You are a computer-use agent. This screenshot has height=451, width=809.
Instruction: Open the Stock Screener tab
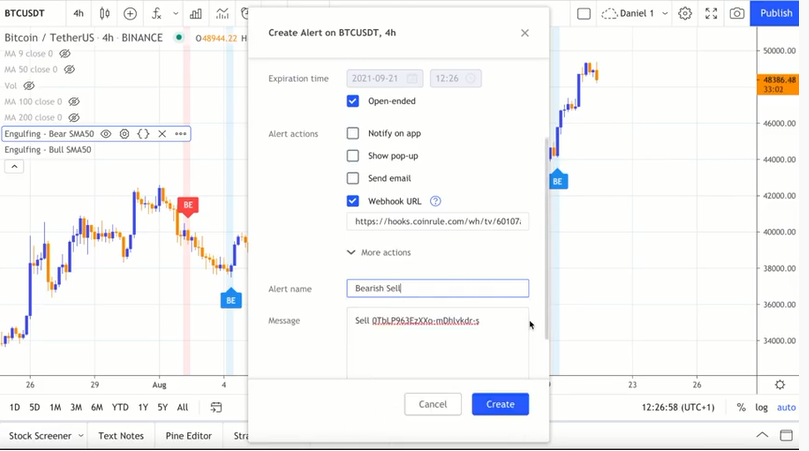40,436
